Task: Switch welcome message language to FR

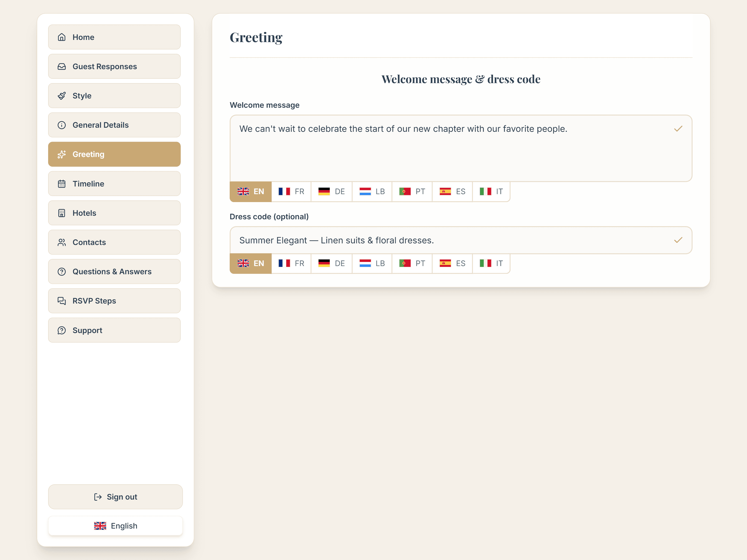Action: coord(291,191)
